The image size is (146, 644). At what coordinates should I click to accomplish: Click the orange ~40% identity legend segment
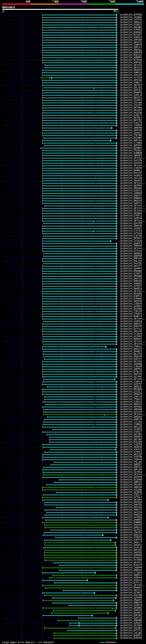45,4
